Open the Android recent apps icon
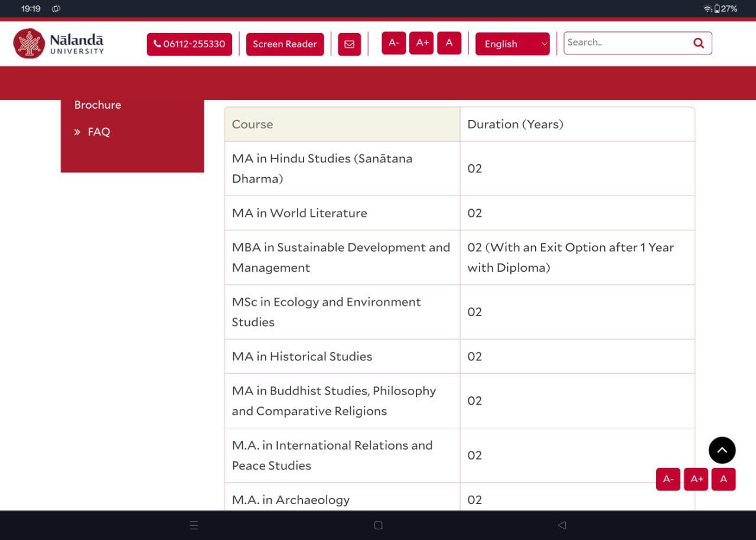 [x=194, y=525]
